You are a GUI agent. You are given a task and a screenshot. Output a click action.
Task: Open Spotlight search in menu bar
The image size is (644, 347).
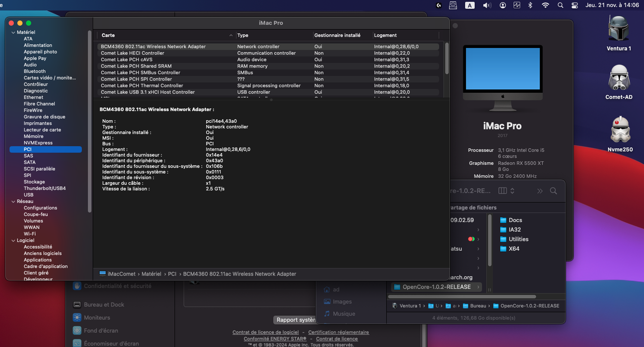click(x=560, y=5)
